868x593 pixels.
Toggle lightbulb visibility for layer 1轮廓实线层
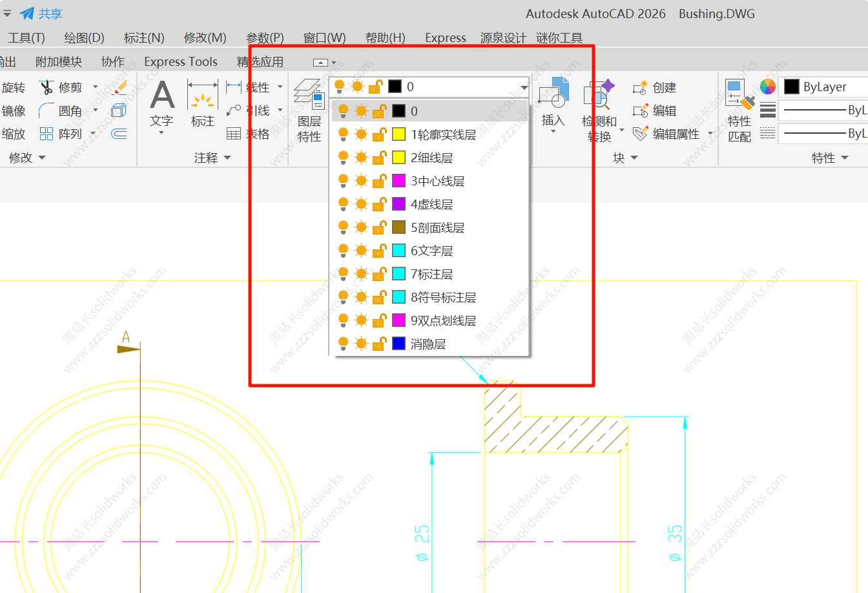point(343,134)
